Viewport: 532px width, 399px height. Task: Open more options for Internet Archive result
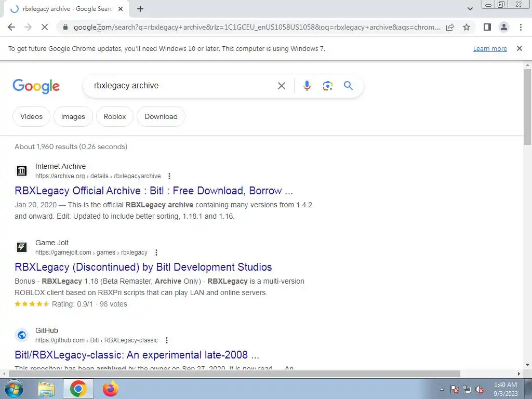[169, 176]
